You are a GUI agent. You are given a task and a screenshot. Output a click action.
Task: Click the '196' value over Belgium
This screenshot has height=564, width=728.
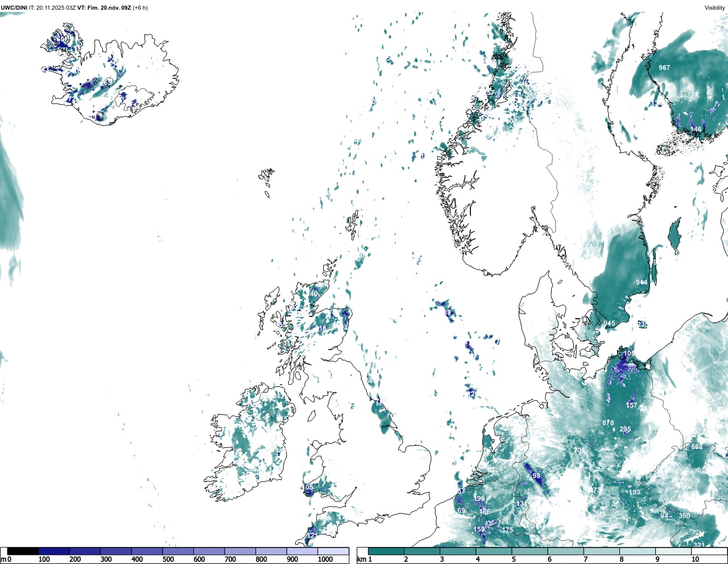point(479,499)
